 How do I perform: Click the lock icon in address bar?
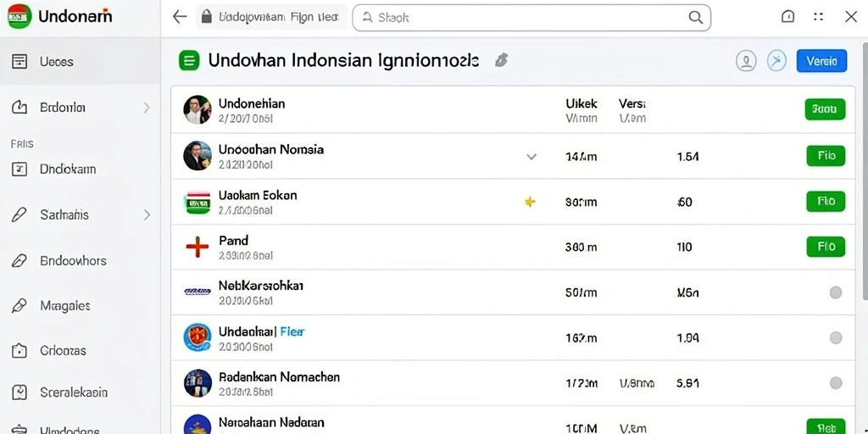(x=207, y=17)
